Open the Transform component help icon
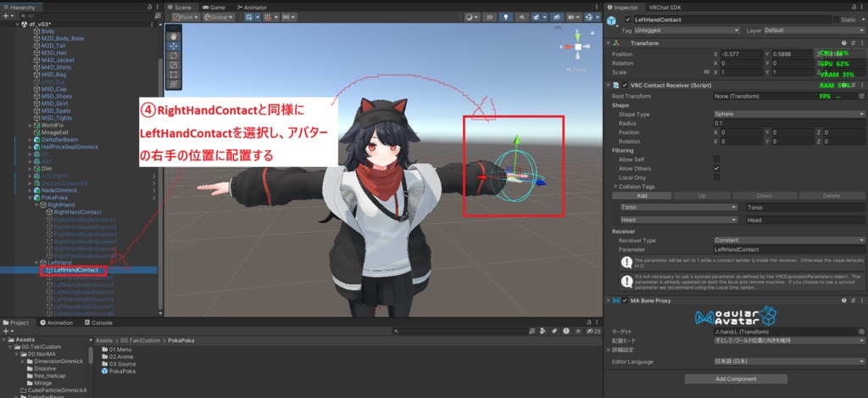This screenshot has height=398, width=868. click(844, 42)
